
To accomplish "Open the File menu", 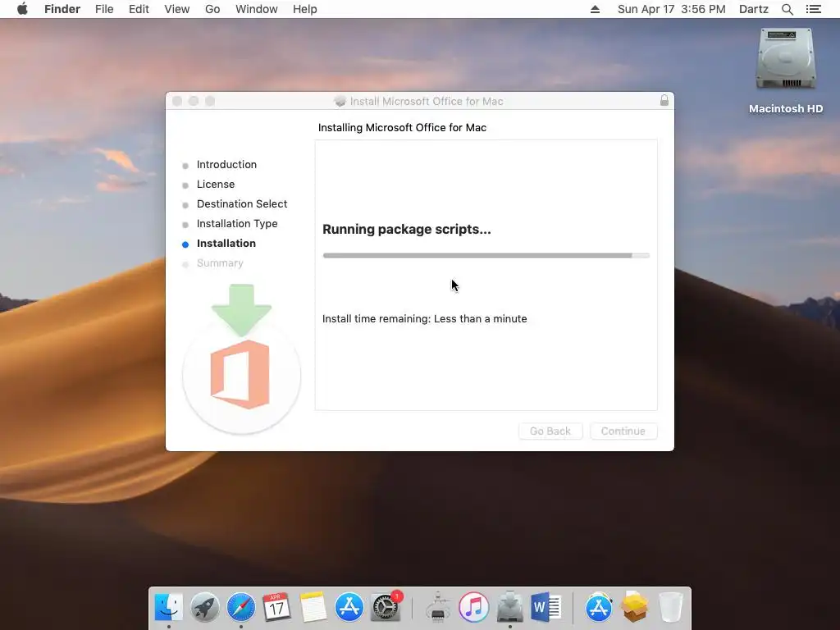I will click(104, 9).
